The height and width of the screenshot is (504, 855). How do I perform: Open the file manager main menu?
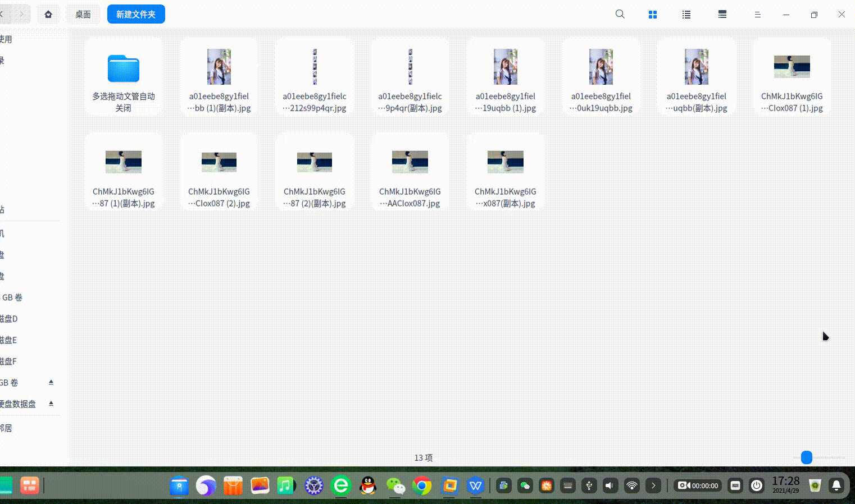click(x=758, y=15)
